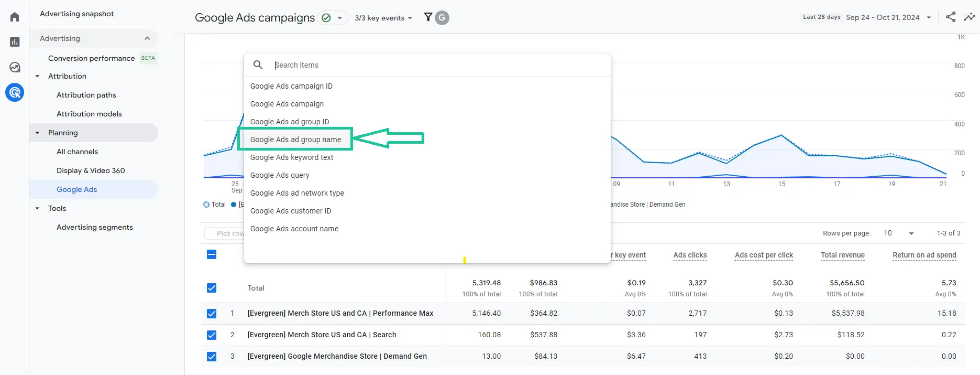
Task: Select Google Ads ad network type
Action: pyautogui.click(x=297, y=193)
